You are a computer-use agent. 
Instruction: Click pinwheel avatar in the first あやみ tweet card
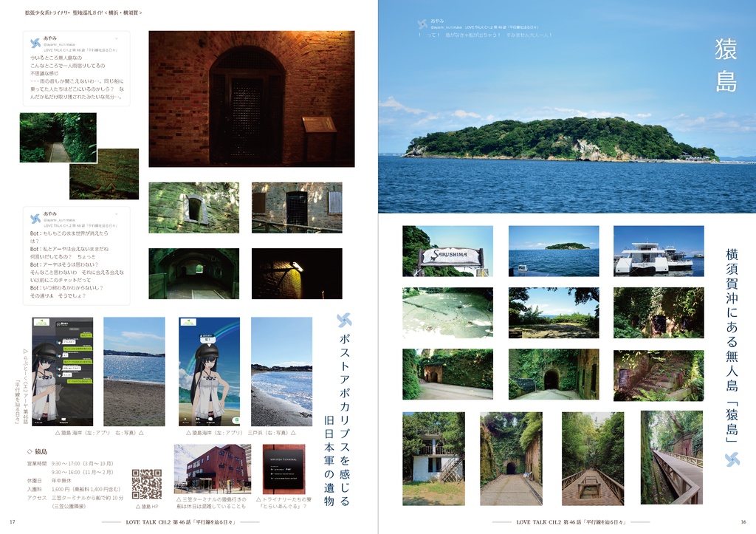tap(35, 44)
